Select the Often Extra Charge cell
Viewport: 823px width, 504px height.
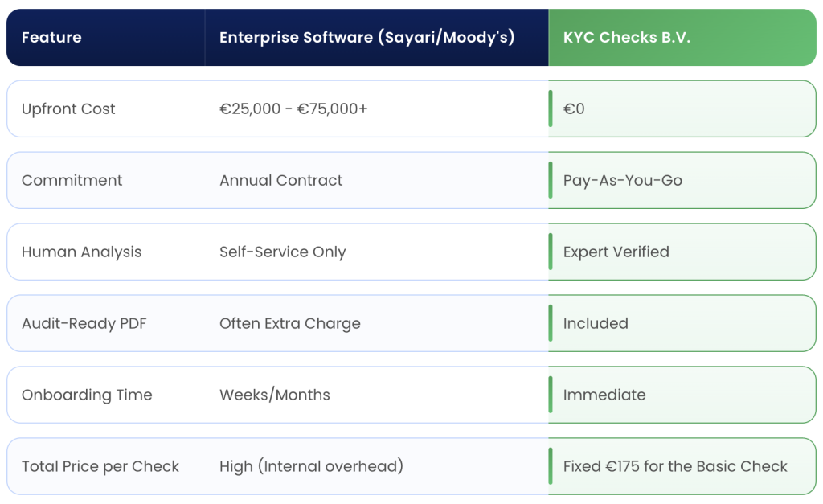click(289, 324)
